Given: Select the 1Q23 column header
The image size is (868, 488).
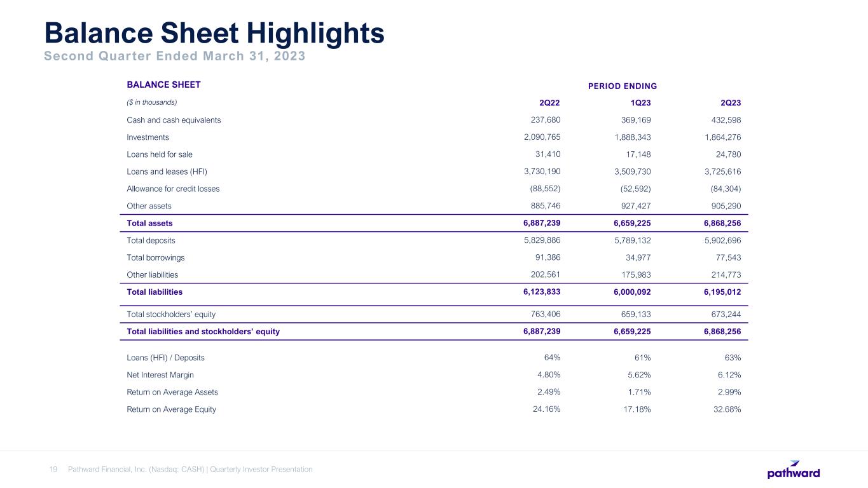Looking at the screenshot, I should coord(640,103).
